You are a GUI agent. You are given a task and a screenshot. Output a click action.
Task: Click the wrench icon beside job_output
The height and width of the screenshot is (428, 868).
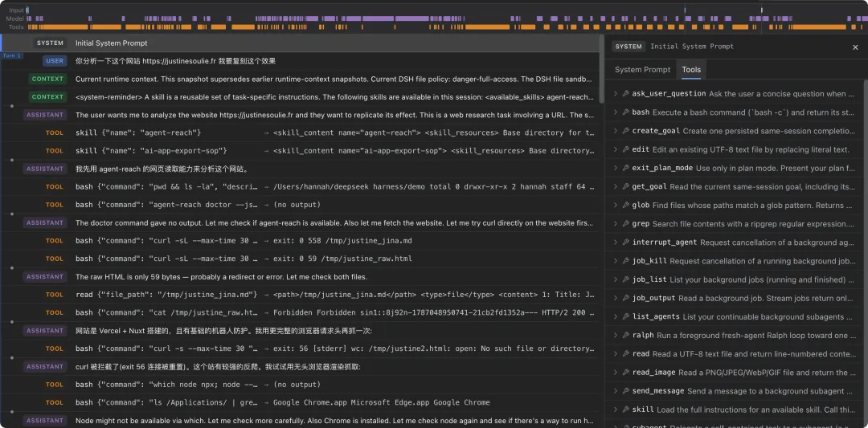625,298
